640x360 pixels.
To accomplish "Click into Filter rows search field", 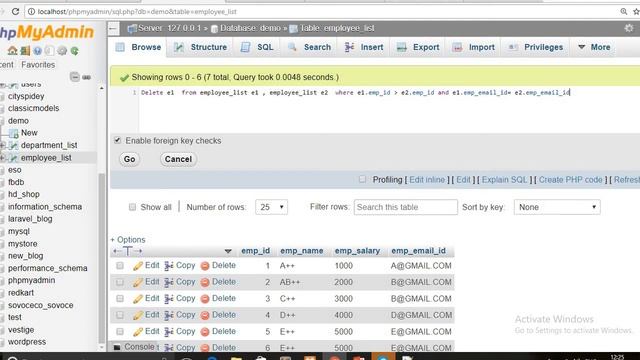I will (x=406, y=207).
